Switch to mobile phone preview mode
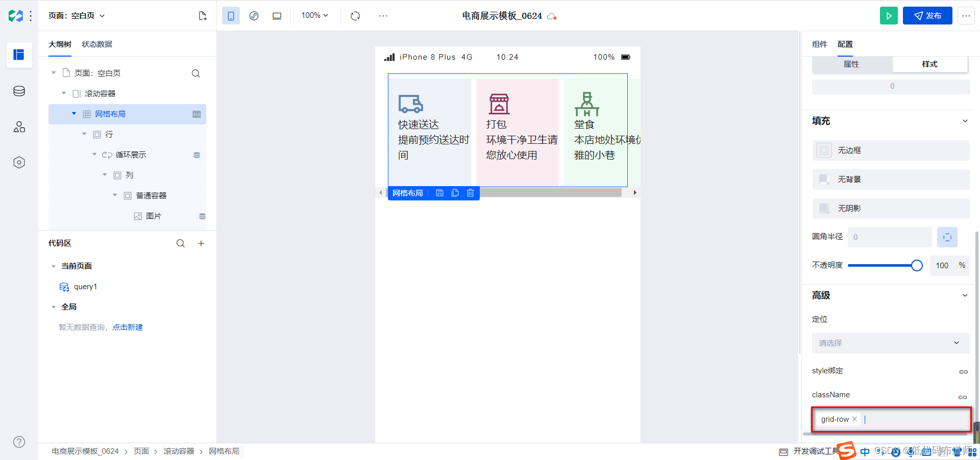Image resolution: width=980 pixels, height=460 pixels. [231, 16]
